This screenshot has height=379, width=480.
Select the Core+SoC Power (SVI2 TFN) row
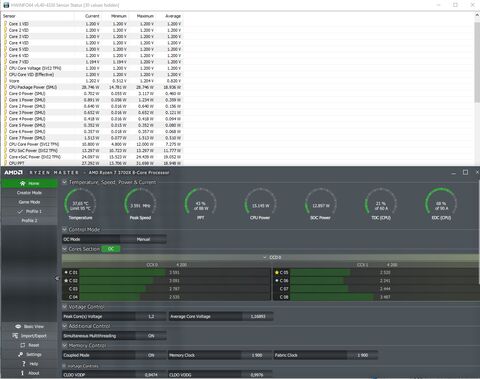coord(93,157)
